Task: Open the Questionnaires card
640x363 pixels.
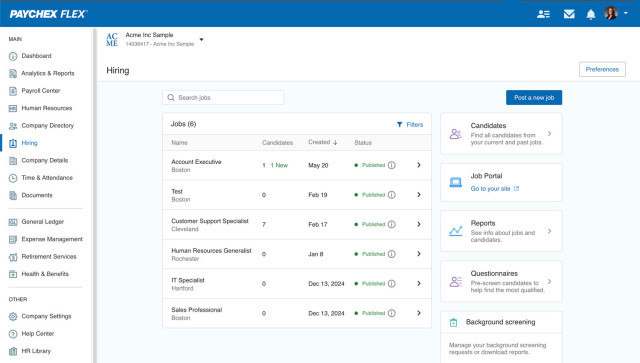Action: pyautogui.click(x=501, y=281)
